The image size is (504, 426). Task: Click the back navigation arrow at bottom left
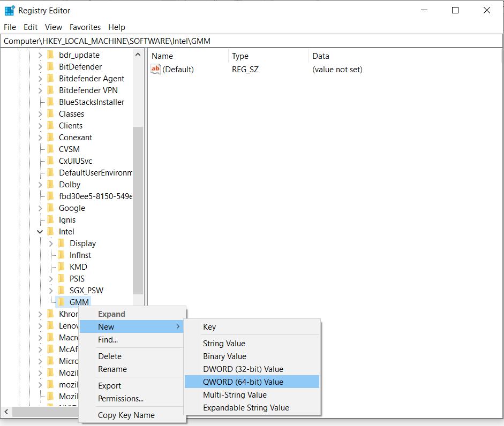point(5,413)
